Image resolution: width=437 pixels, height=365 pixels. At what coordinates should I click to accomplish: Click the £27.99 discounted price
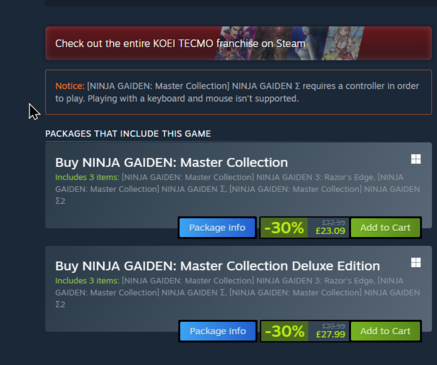tap(330, 334)
